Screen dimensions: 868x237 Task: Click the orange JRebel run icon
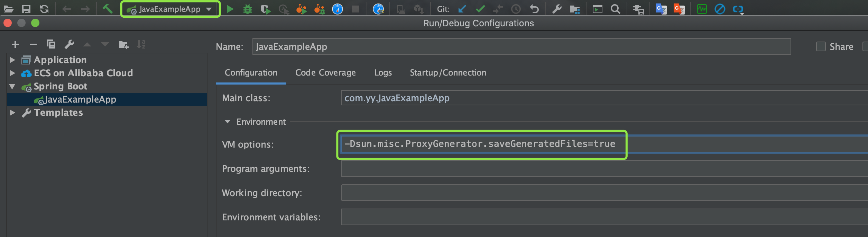[x=302, y=9]
